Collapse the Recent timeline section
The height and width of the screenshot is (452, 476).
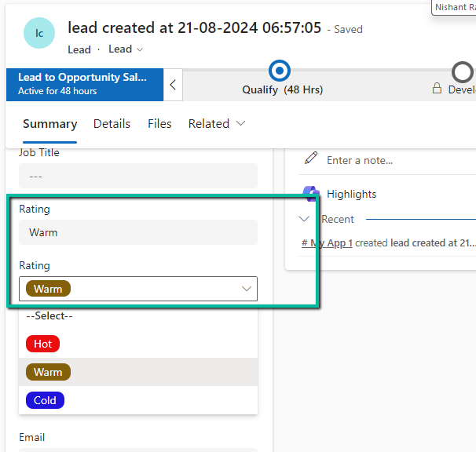click(304, 219)
